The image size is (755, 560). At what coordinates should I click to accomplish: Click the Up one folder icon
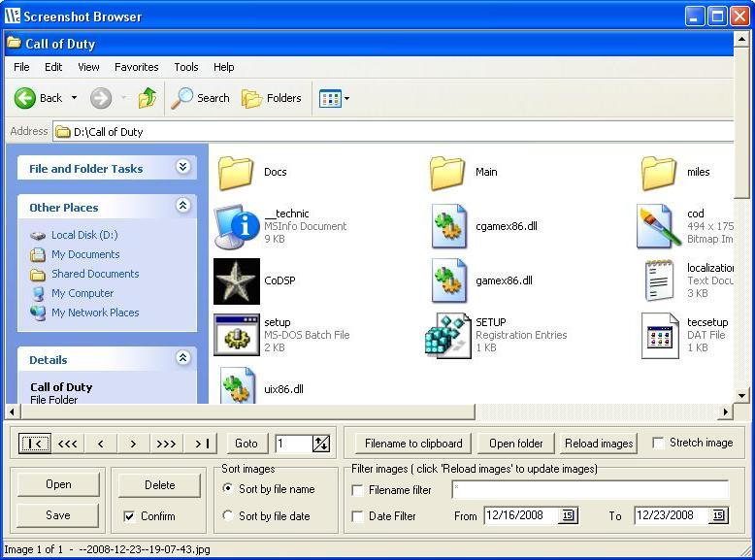(x=147, y=98)
